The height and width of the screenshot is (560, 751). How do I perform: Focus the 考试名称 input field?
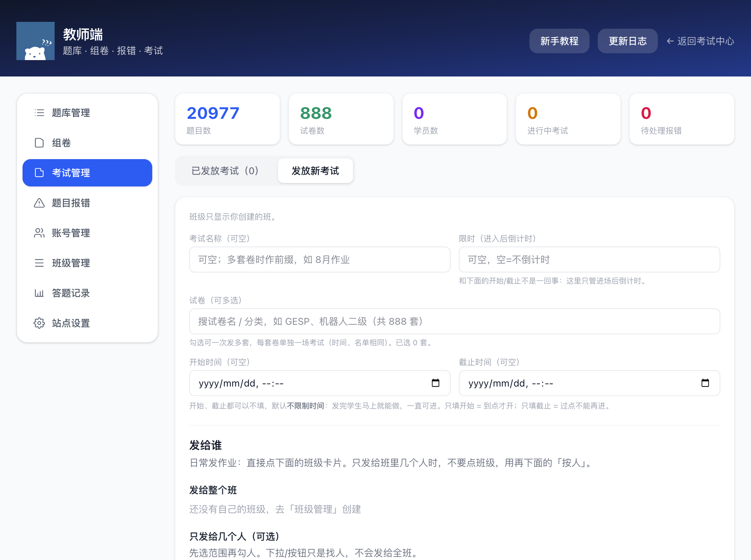point(320,260)
